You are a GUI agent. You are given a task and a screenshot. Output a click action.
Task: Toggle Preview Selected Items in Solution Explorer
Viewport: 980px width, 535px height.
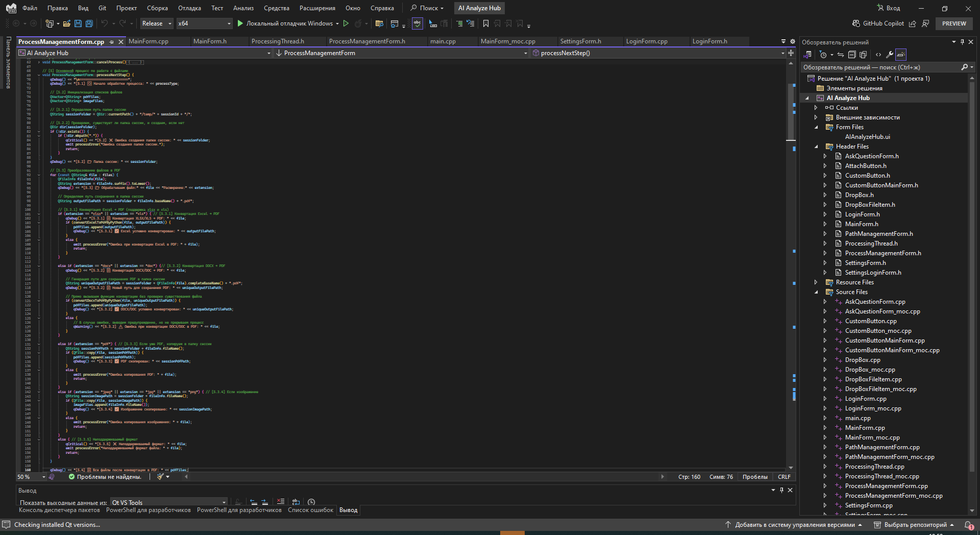(901, 55)
